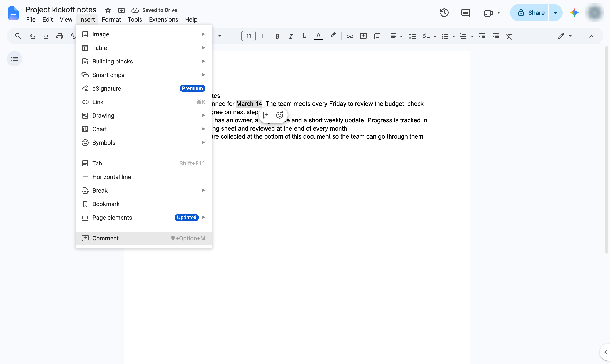
Task: Collapse the toolbar with the chevron
Action: point(591,37)
